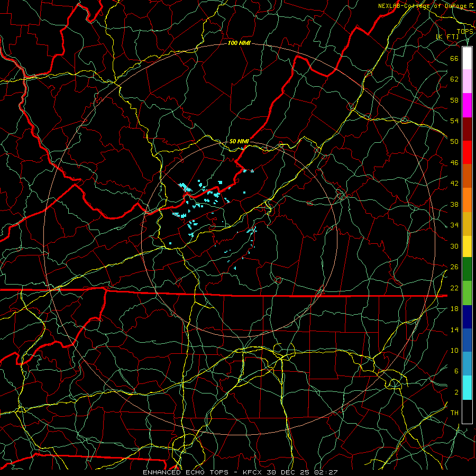Click the gold swatch between 38 and 34
This screenshot has width=476, height=476.
point(467,223)
